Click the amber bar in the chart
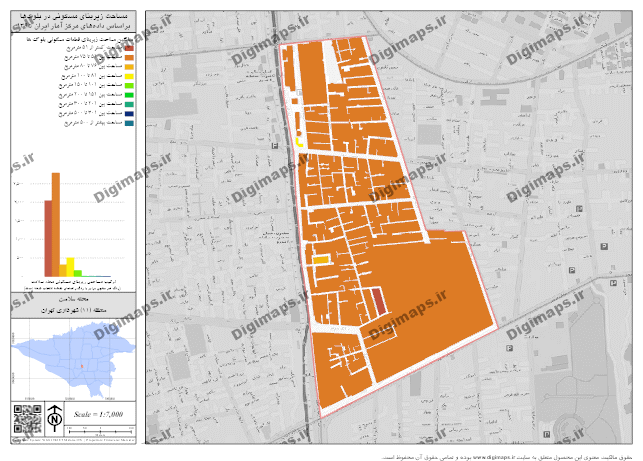 point(63,271)
